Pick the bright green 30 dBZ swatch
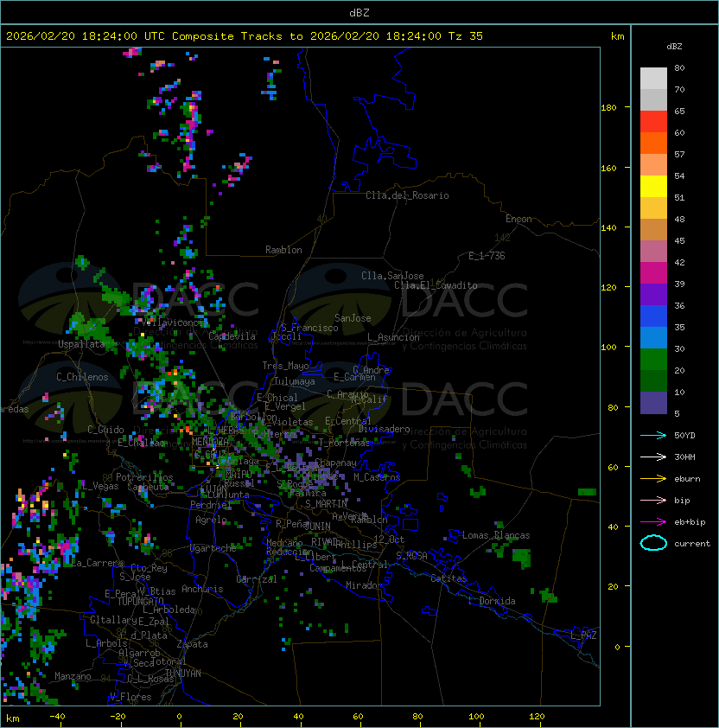The height and width of the screenshot is (728, 719). [x=653, y=360]
